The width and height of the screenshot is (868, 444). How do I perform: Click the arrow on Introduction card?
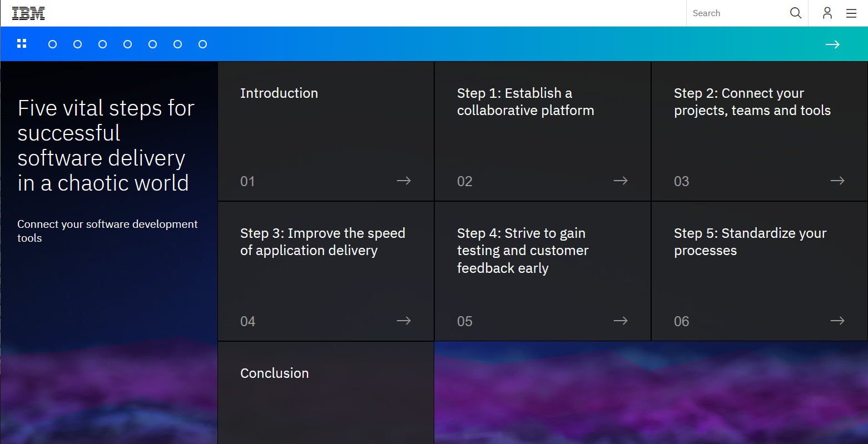[404, 181]
